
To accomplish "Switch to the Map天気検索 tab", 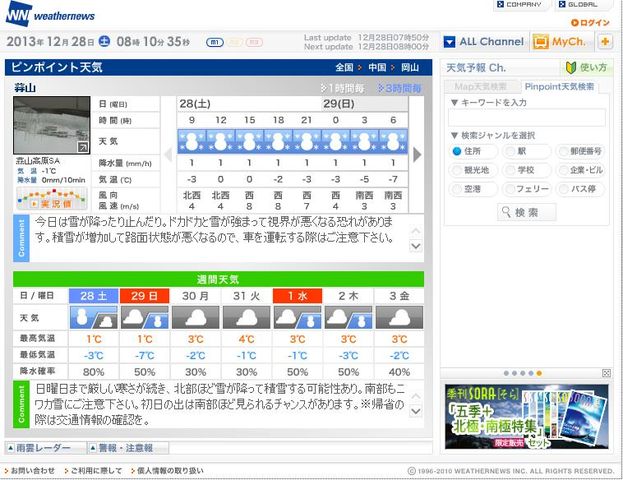I will (x=480, y=87).
